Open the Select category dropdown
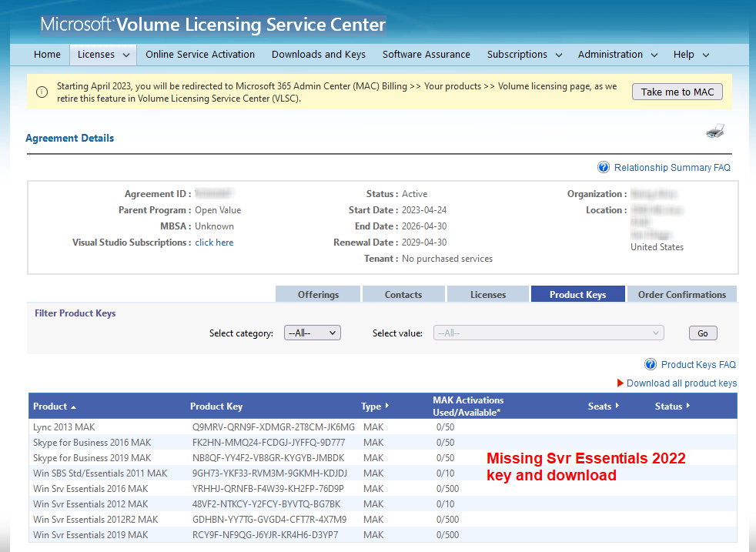This screenshot has width=756, height=552. pos(313,333)
